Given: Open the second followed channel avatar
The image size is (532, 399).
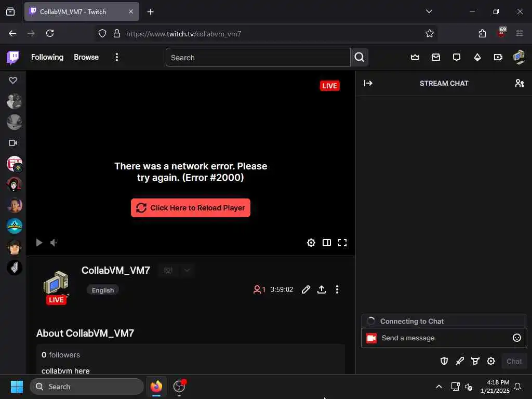Looking at the screenshot, I should tap(14, 122).
